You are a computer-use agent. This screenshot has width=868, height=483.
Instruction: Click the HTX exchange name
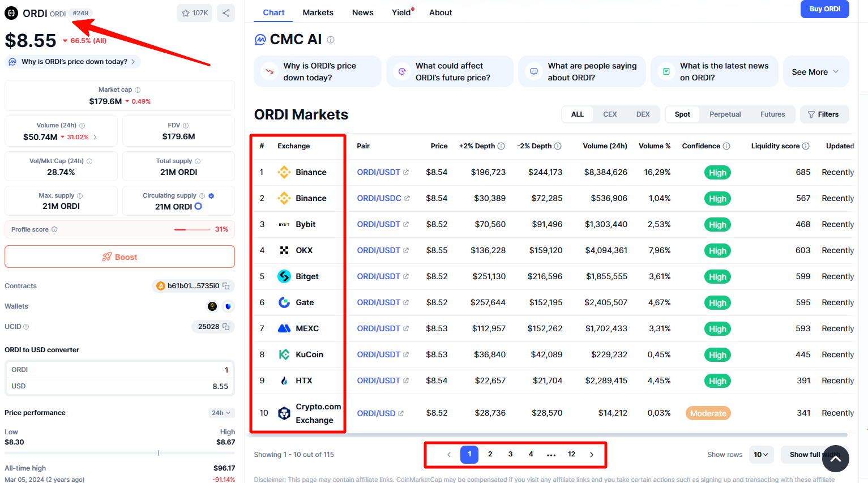click(x=304, y=381)
